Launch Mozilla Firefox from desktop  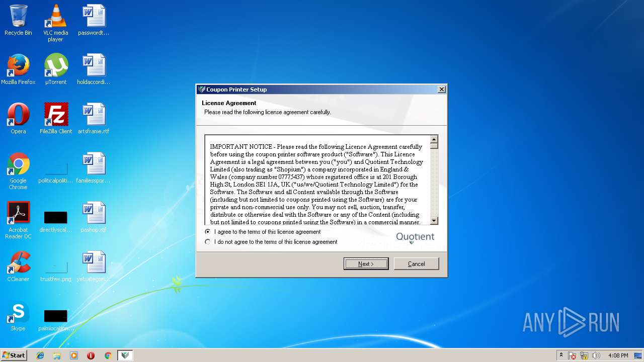18,69
